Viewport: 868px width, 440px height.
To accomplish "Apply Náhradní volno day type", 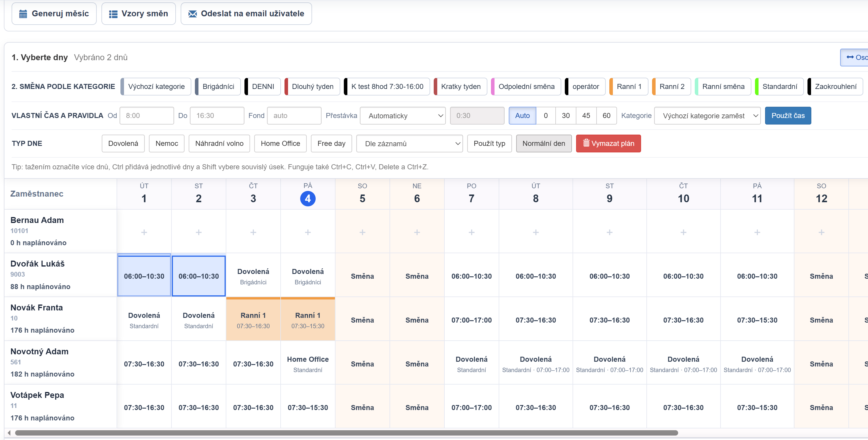I will pos(219,144).
